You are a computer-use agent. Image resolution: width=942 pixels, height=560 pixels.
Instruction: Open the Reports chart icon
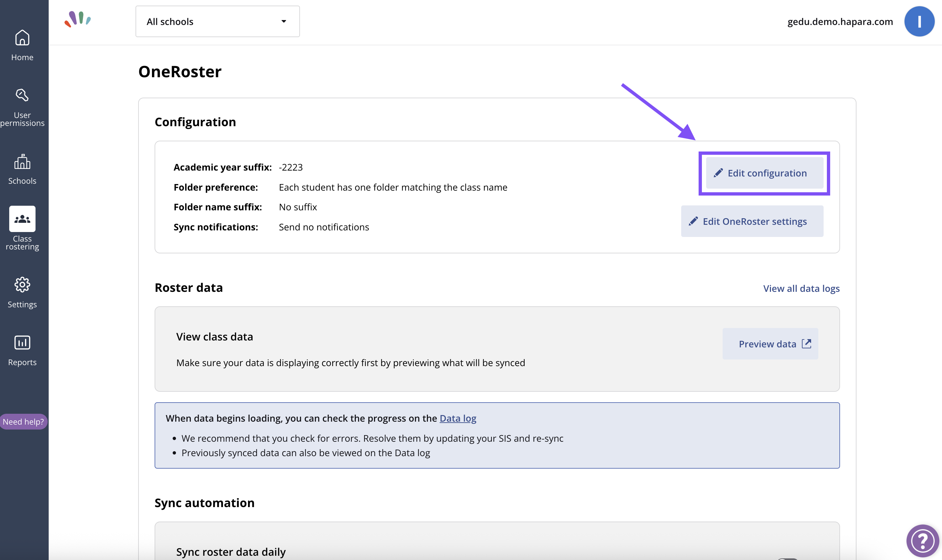coord(22,343)
